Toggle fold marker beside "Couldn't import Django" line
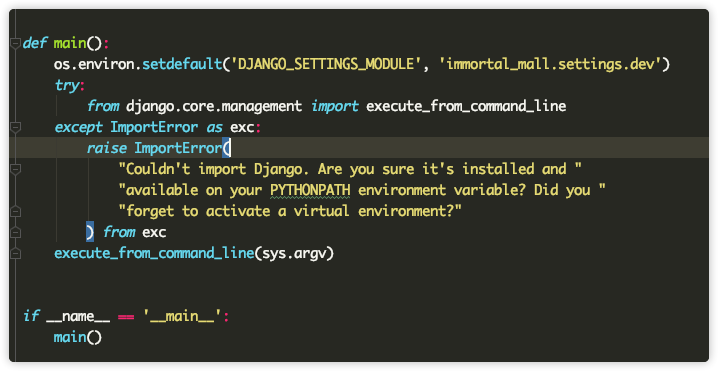 click(16, 169)
